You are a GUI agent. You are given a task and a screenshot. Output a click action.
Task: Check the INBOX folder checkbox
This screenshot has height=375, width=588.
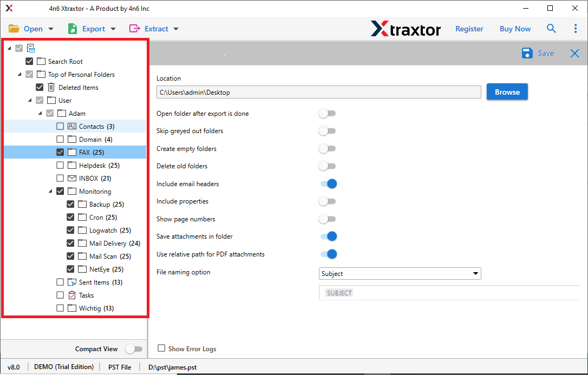(x=60, y=178)
